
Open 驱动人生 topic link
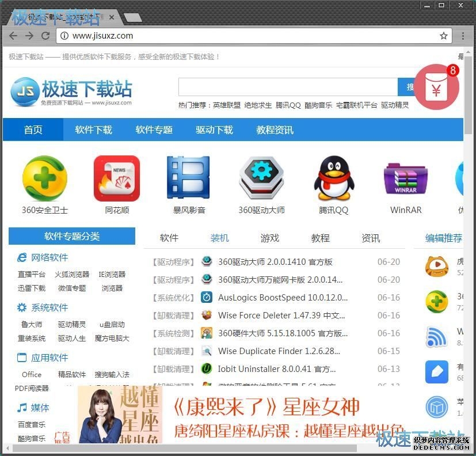tap(72, 338)
